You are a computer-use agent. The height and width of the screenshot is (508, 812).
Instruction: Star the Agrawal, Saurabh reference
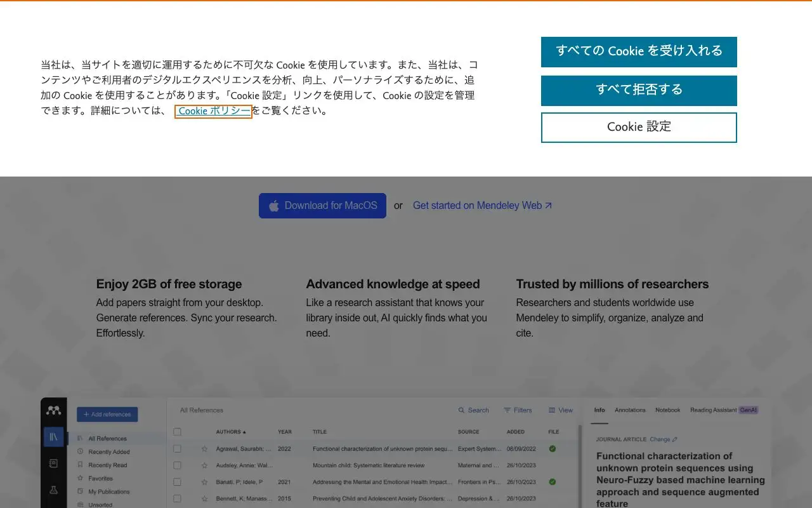(204, 449)
